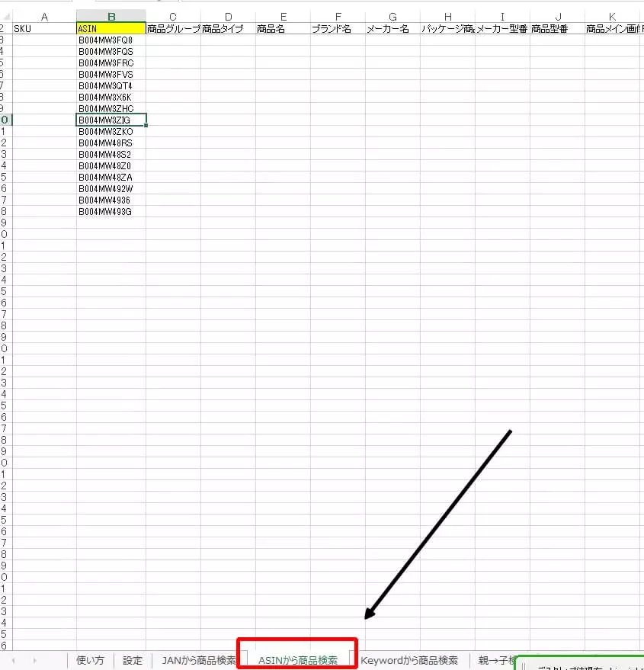Click the yellow ASIN header cell
The height and width of the screenshot is (670, 644).
pos(111,28)
